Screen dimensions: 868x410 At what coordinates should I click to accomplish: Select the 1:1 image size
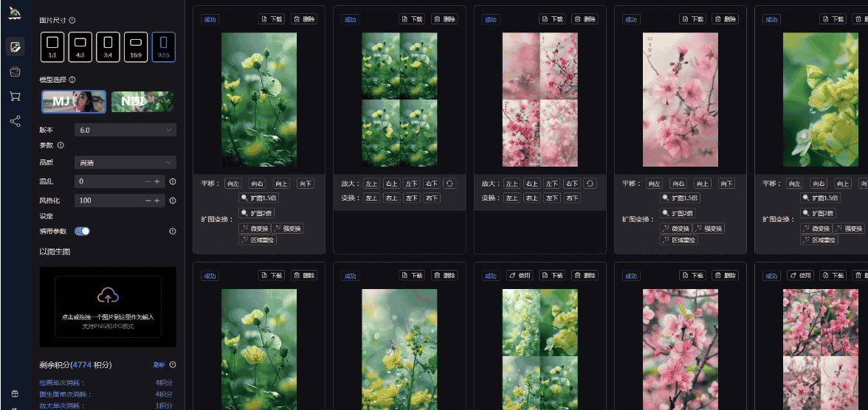pos(52,47)
